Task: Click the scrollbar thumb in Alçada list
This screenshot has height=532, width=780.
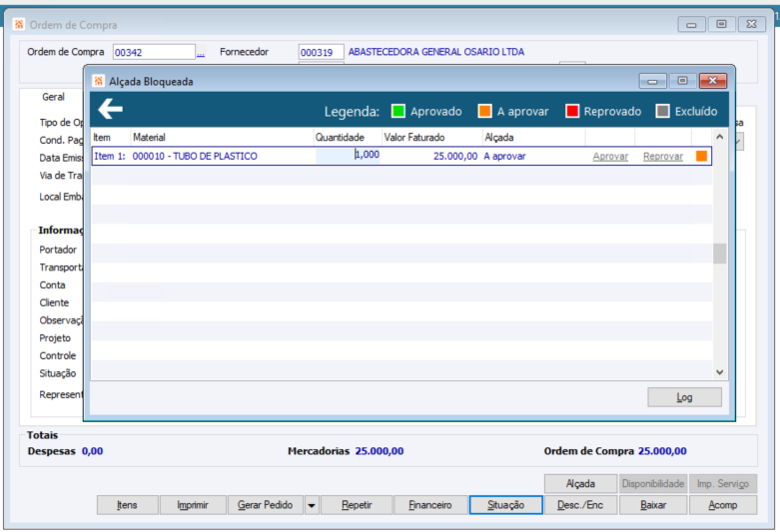Action: (x=719, y=254)
